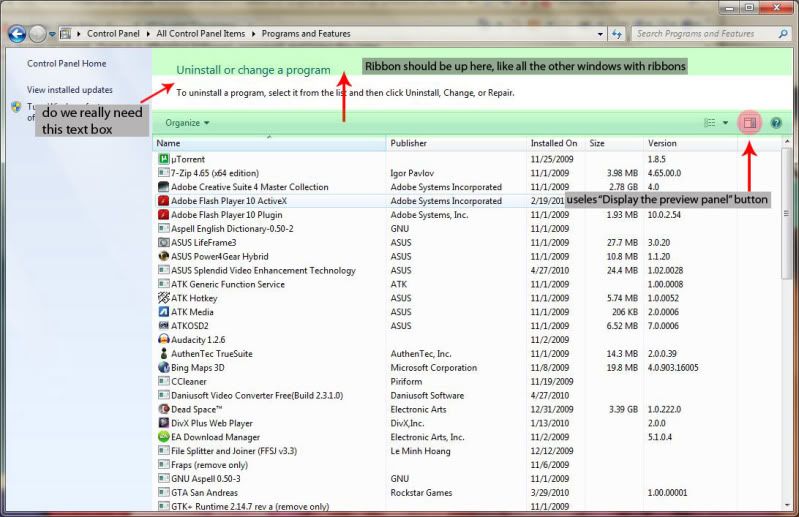The height and width of the screenshot is (517, 799).
Task: Select the 7-Zip 4.65 icon
Action: [164, 173]
